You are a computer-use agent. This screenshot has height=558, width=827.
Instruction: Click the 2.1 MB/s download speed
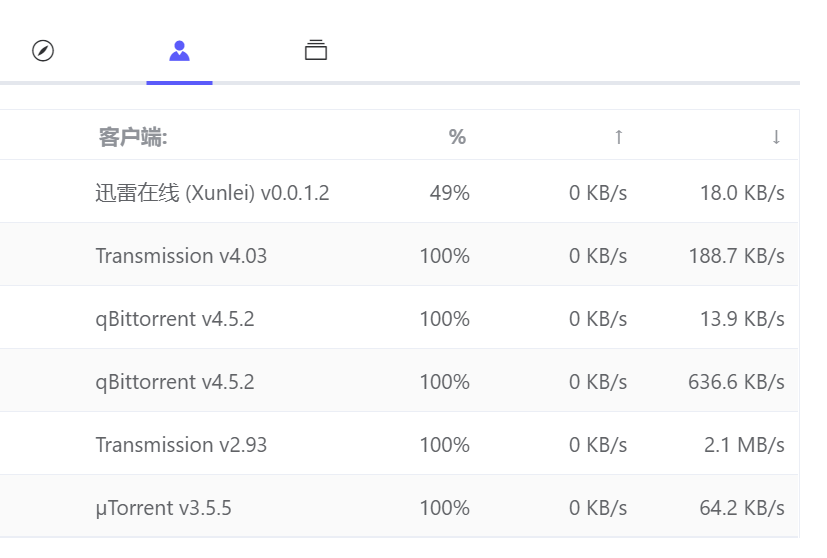tap(744, 445)
